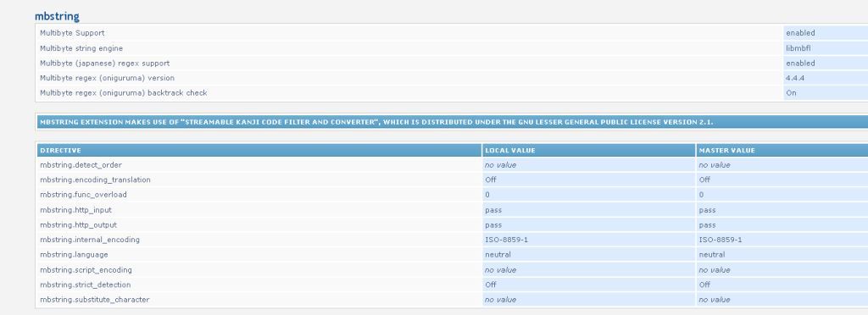Click master pass value of mbstring.http_input
This screenshot has width=868, height=315.
[x=707, y=211]
